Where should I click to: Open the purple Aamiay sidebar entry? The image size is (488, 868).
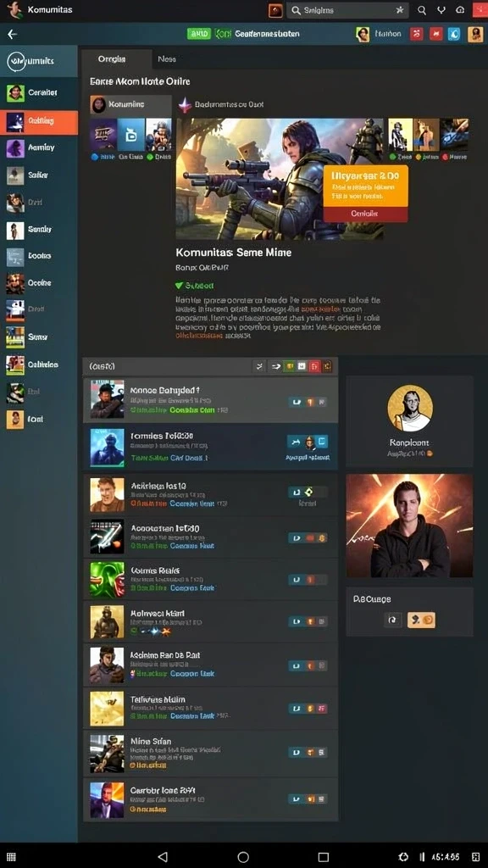tap(39, 147)
